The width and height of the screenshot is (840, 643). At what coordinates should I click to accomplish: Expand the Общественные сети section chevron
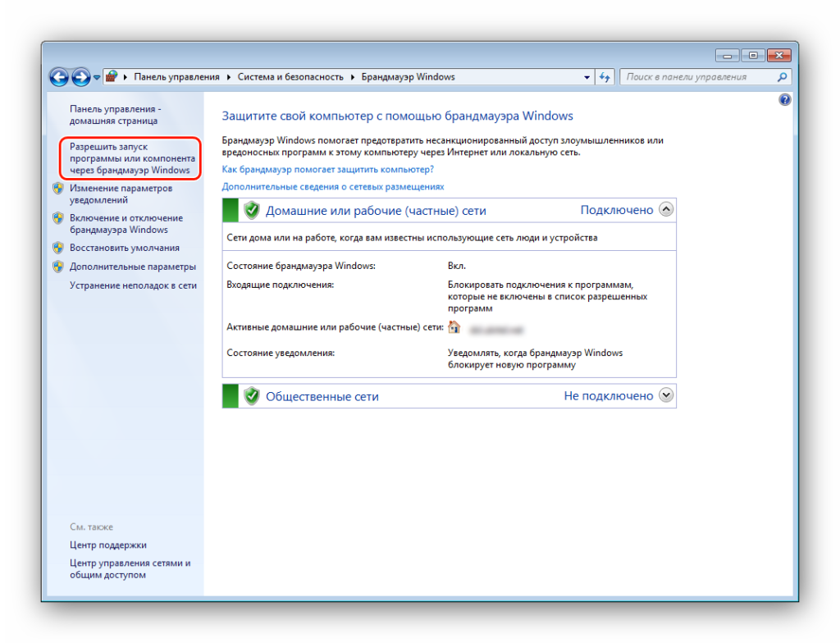coord(666,395)
